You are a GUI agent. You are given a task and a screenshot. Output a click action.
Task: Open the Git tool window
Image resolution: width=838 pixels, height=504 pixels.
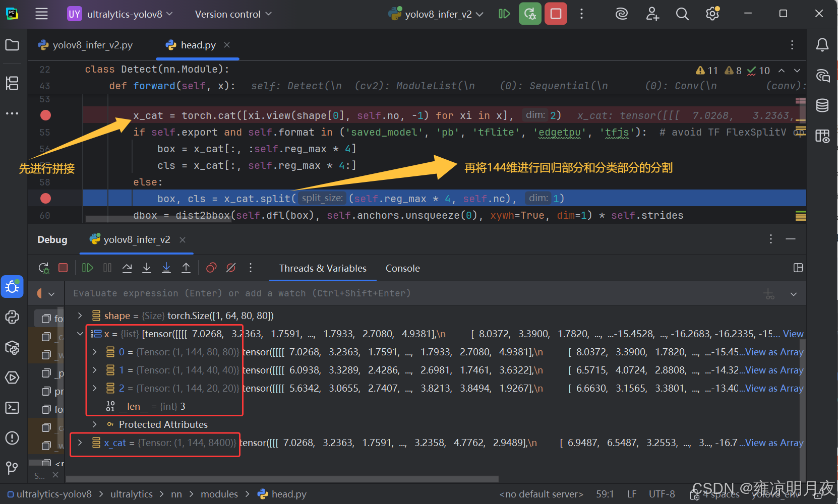tap(12, 468)
